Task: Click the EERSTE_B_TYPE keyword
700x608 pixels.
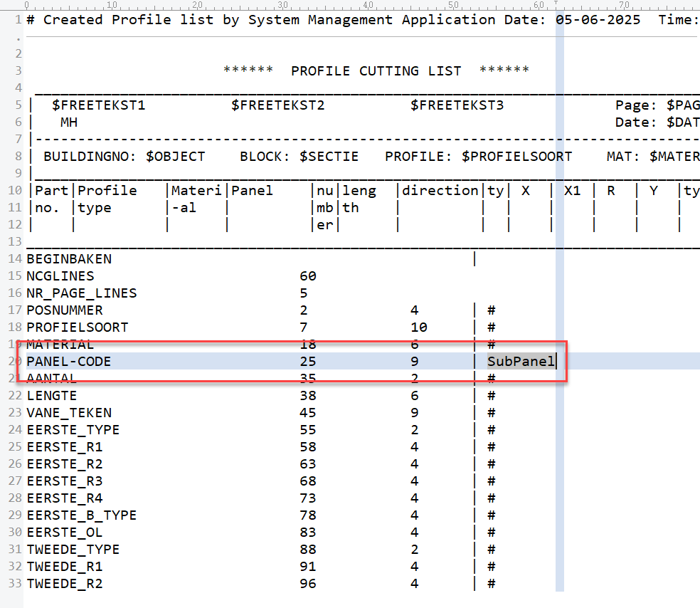Action: 81,515
